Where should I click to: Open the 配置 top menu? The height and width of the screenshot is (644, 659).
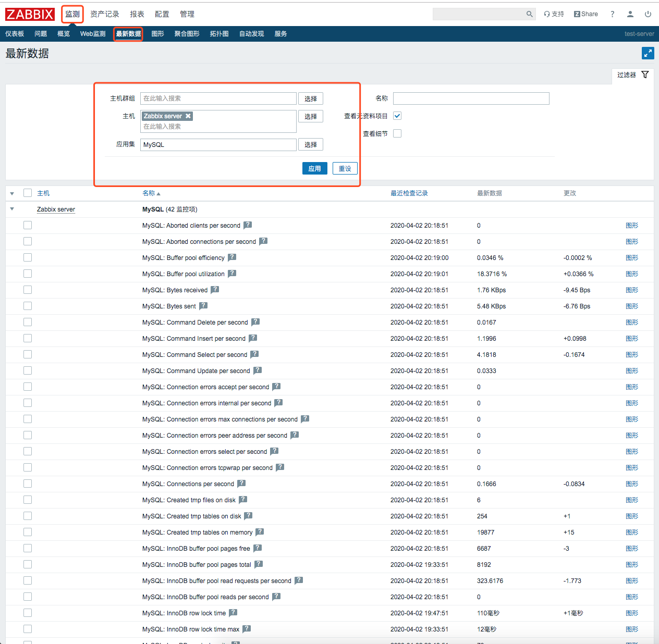[x=162, y=14]
